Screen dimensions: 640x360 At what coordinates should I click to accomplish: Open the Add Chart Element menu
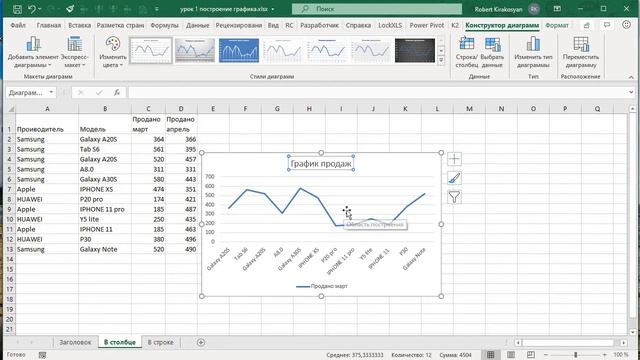click(33, 52)
